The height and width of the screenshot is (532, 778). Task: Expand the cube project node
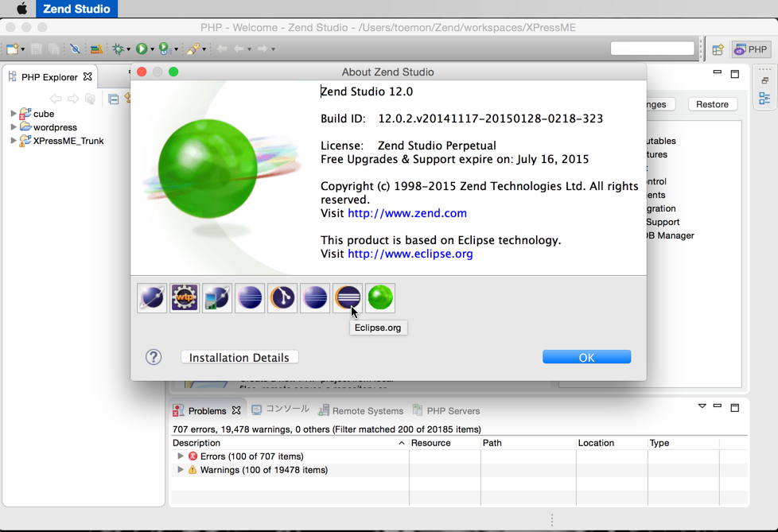pyautogui.click(x=14, y=114)
